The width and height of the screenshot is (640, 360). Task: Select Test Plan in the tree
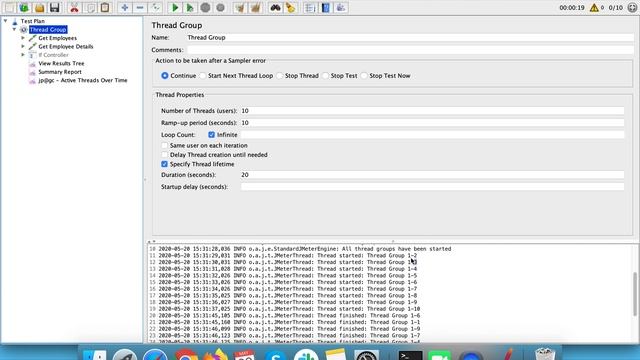pyautogui.click(x=33, y=21)
